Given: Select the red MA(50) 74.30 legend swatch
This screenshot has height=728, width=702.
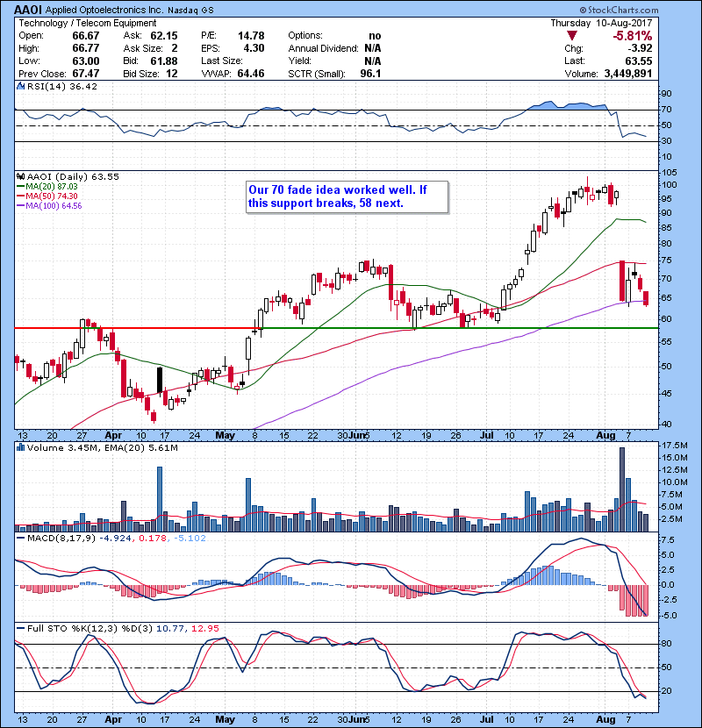Looking at the screenshot, I should coord(20,196).
